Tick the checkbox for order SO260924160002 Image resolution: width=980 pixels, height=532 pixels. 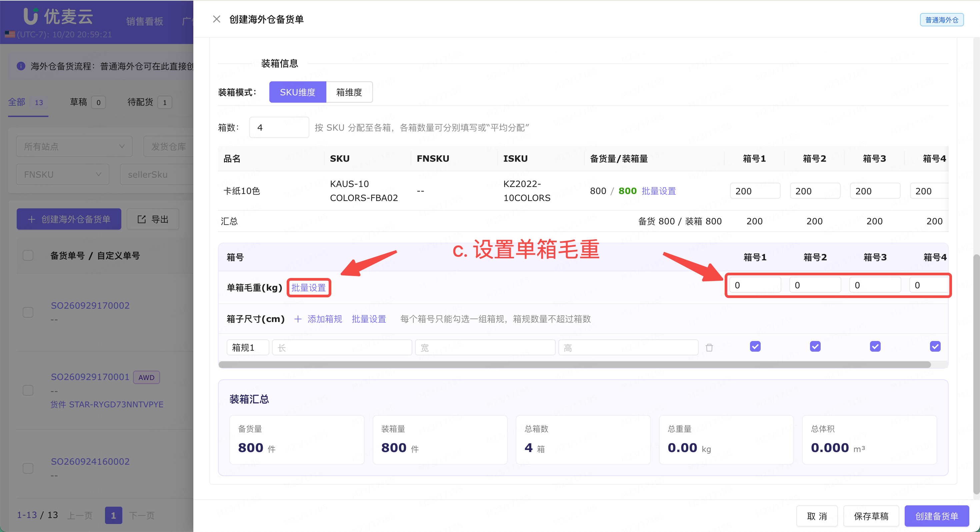[28, 468]
